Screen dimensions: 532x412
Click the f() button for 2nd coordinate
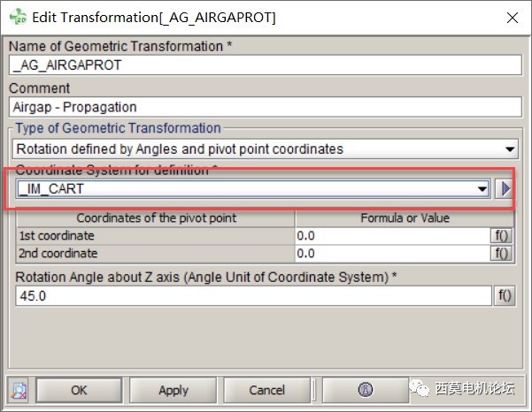503,254
